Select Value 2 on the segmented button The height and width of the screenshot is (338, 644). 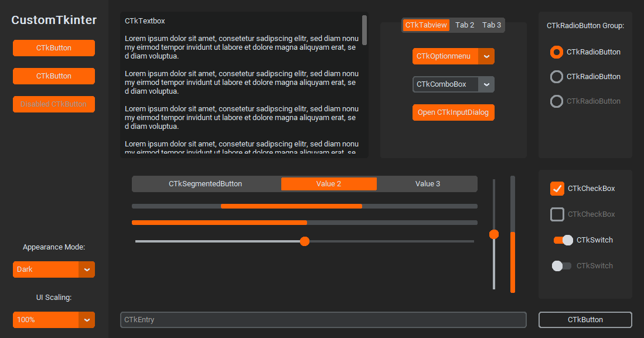[x=329, y=183]
